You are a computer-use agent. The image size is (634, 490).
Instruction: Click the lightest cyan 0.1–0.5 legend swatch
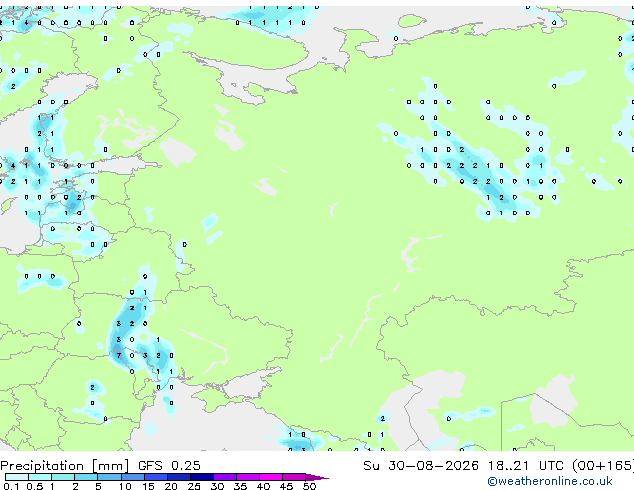[x=17, y=477]
